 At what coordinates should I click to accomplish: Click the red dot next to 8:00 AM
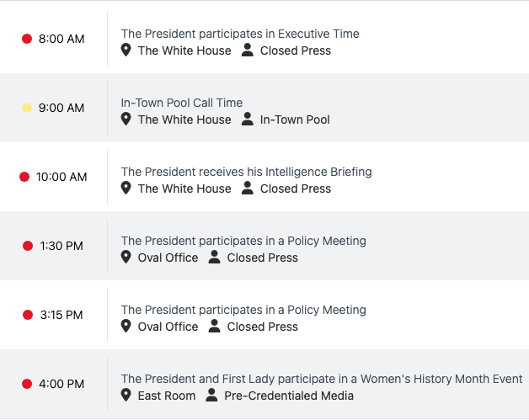click(27, 39)
